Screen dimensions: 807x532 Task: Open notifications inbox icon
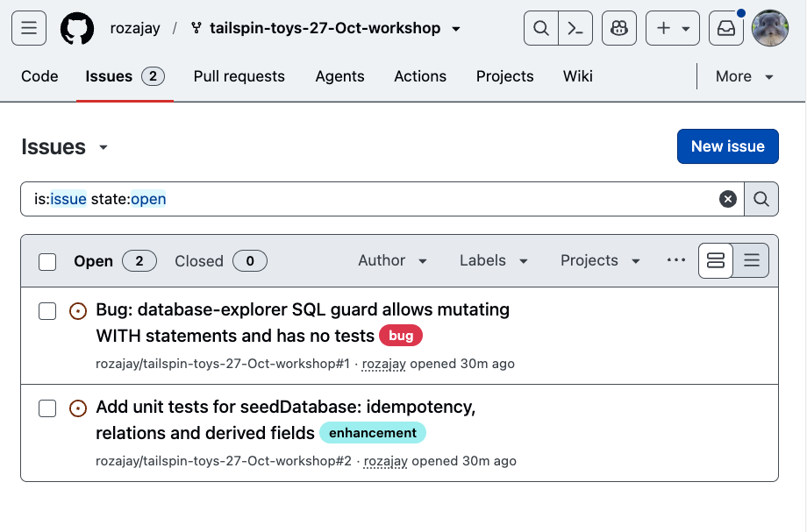[726, 28]
